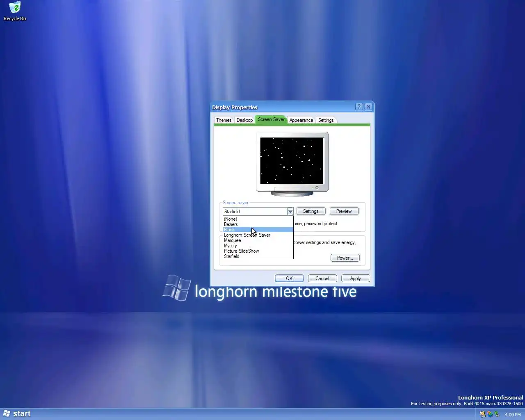Choose (None) from the screen saver list
525x420 pixels.
point(258,219)
